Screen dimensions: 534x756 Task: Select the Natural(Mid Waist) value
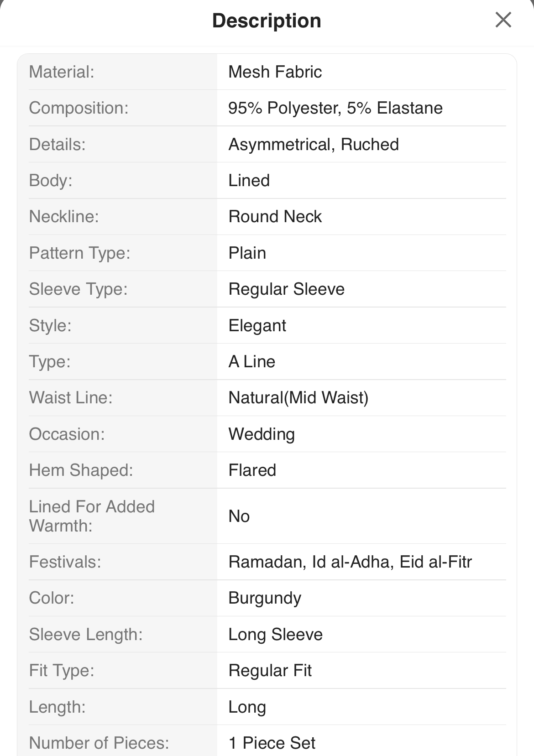tap(298, 397)
